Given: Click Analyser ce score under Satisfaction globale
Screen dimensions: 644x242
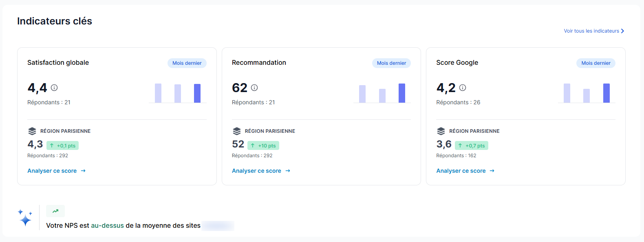Looking at the screenshot, I should pos(56,171).
